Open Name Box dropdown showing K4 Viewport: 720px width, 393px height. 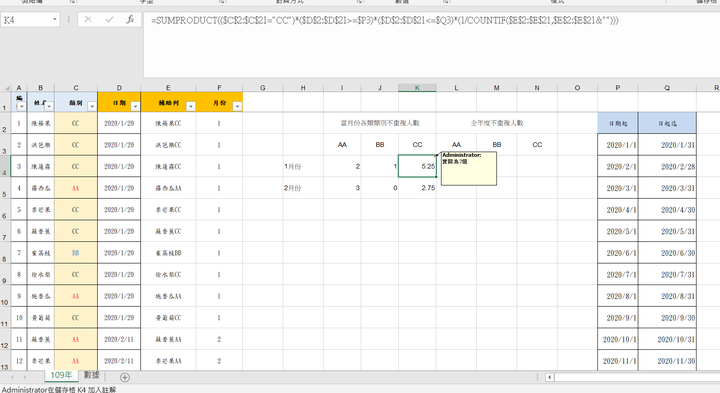click(x=55, y=20)
